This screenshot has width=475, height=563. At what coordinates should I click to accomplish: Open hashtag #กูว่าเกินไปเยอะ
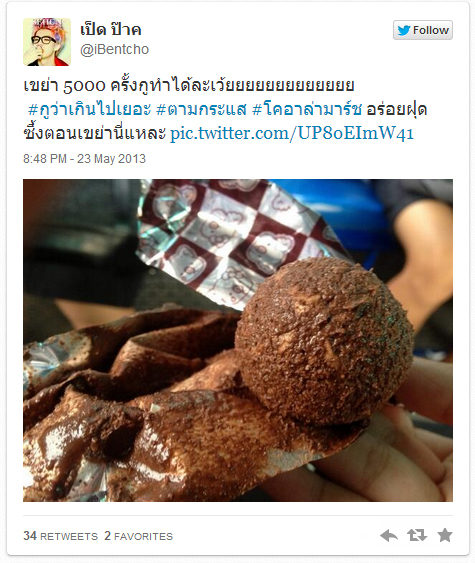tap(89, 109)
